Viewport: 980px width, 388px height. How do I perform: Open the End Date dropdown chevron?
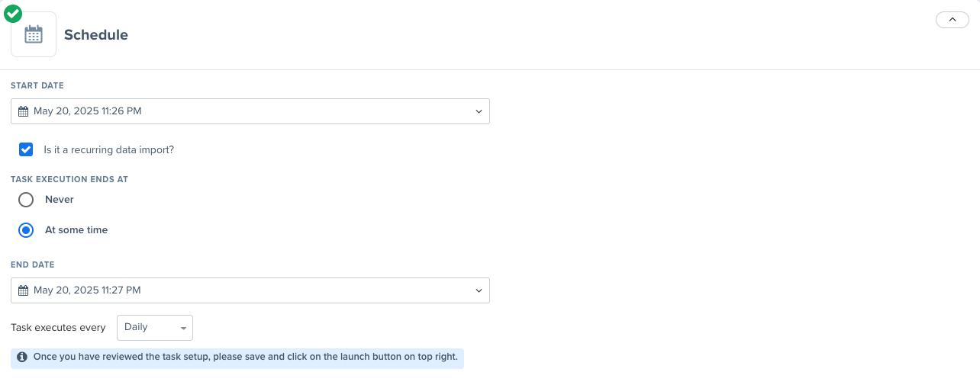(479, 290)
